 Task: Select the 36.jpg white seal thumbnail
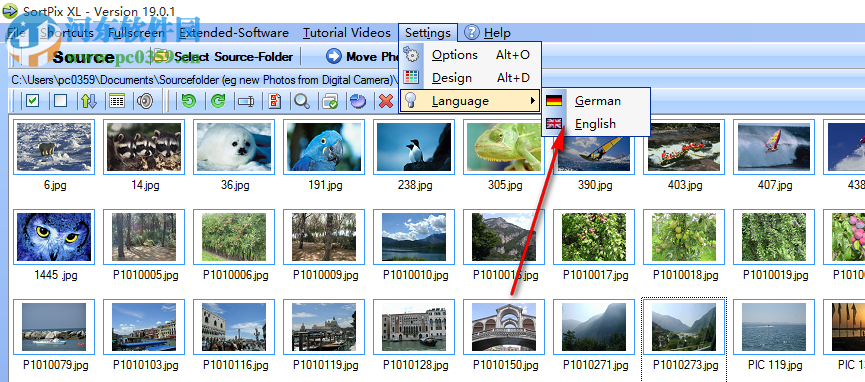click(x=234, y=147)
